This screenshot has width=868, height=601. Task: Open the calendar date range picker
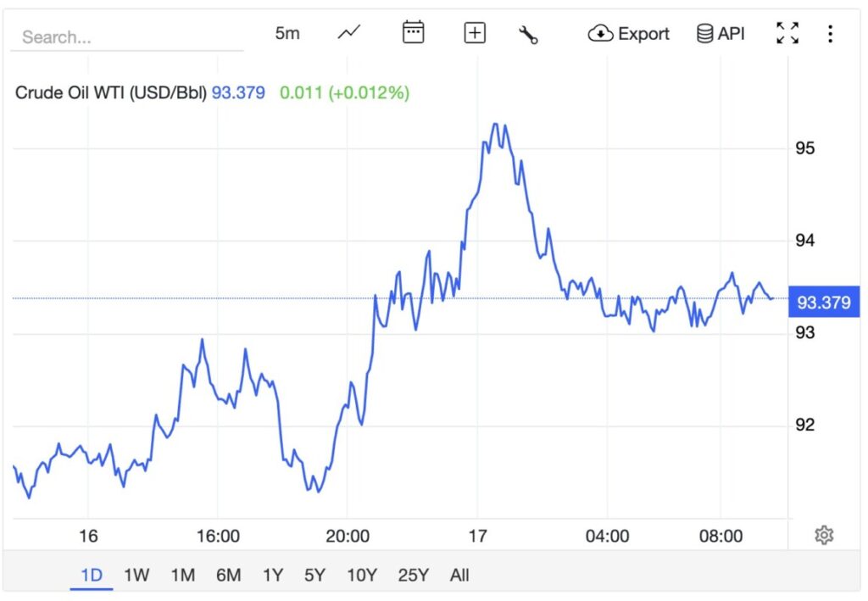point(413,33)
